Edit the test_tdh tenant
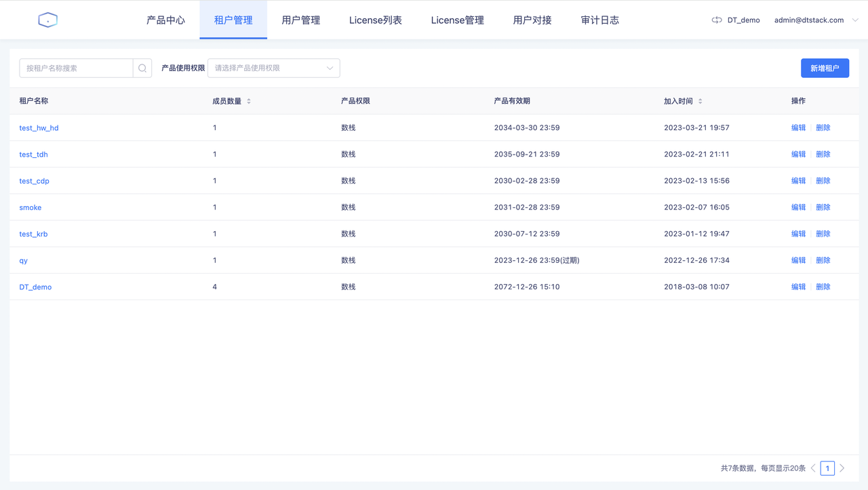The width and height of the screenshot is (868, 490). 799,154
